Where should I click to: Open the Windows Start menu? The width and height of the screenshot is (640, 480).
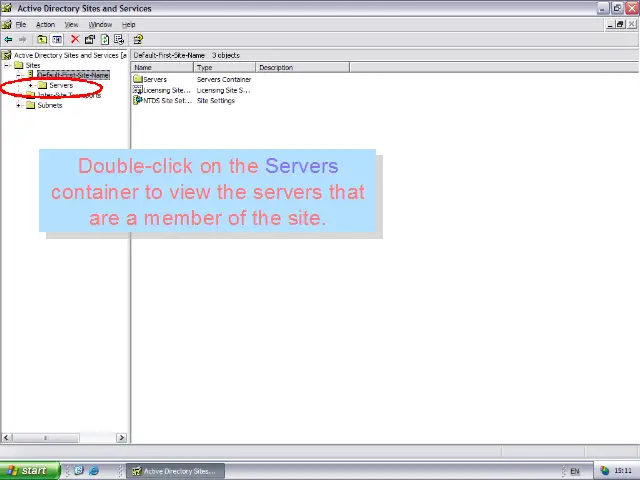click(30, 471)
